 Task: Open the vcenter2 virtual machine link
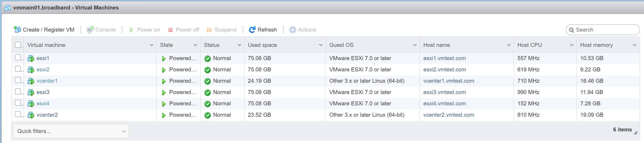pyautogui.click(x=47, y=115)
